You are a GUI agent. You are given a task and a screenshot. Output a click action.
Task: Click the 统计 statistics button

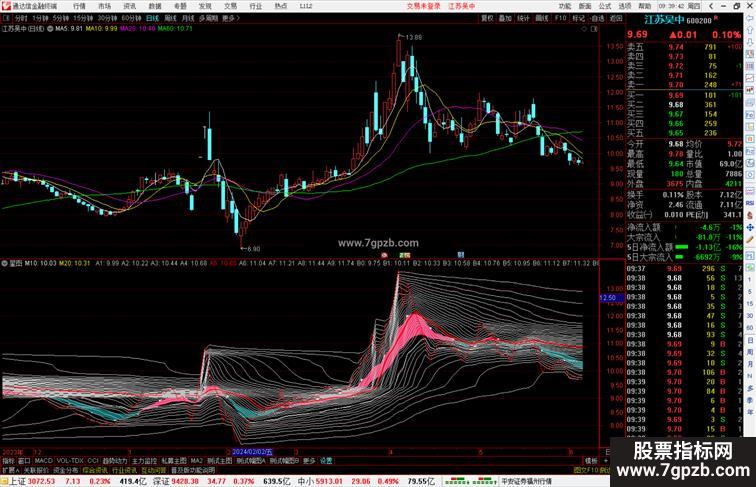pyautogui.click(x=524, y=18)
